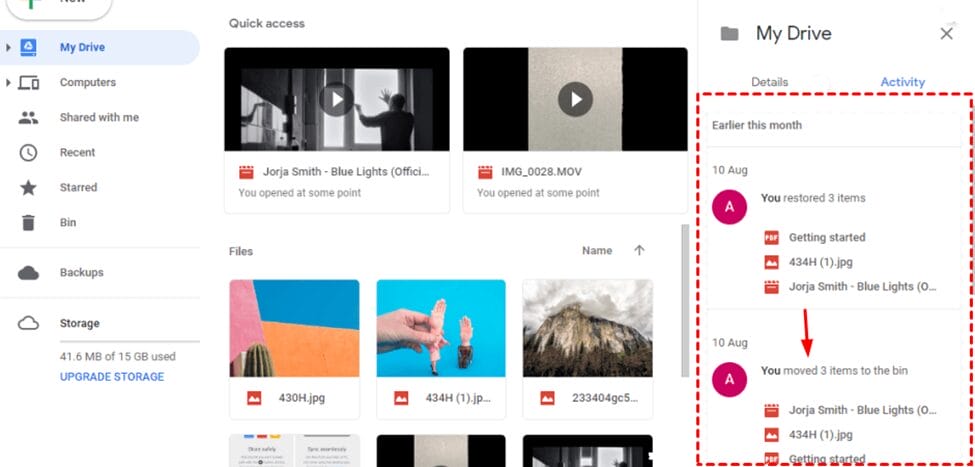975x467 pixels.
Task: Click the Backups cloud icon
Action: [x=28, y=272]
